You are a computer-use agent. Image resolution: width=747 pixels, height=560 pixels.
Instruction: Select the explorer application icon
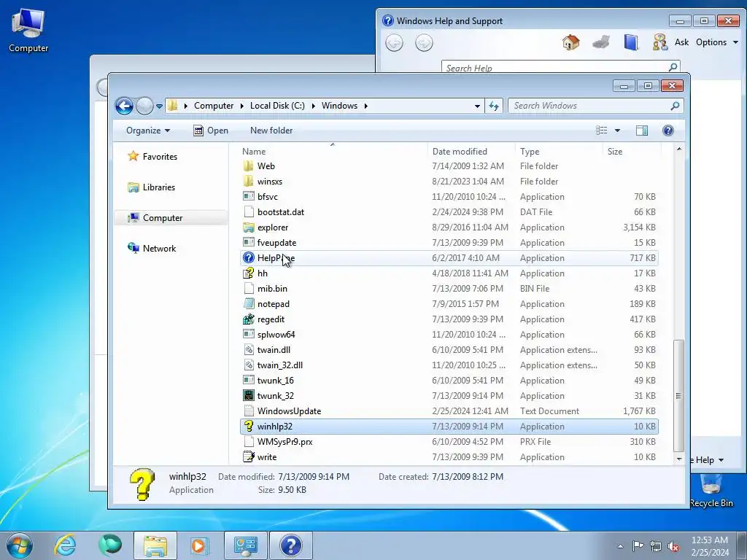pyautogui.click(x=248, y=227)
